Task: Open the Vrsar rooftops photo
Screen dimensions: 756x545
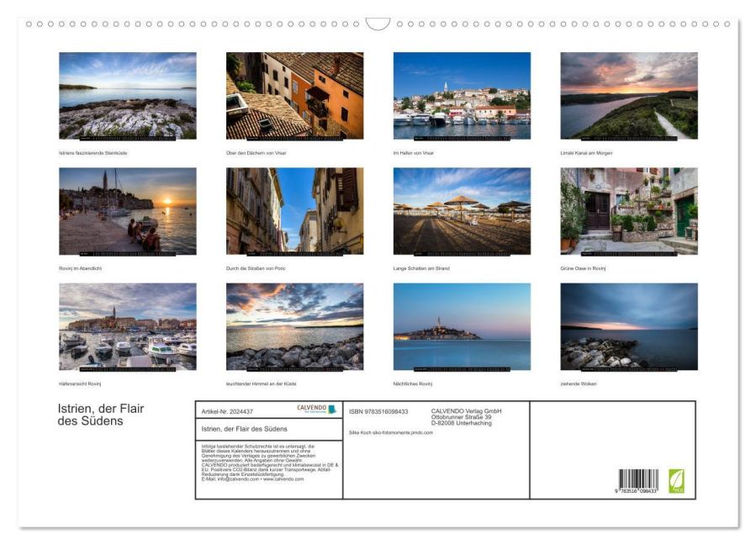Action: pos(294,96)
